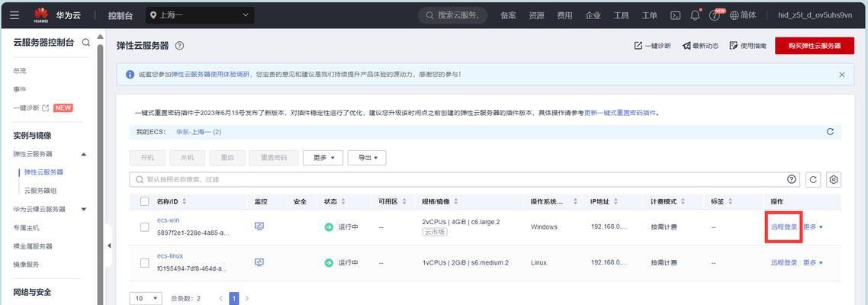Sort by 计费模式 column
This screenshot has width=868, height=305.
click(x=683, y=201)
